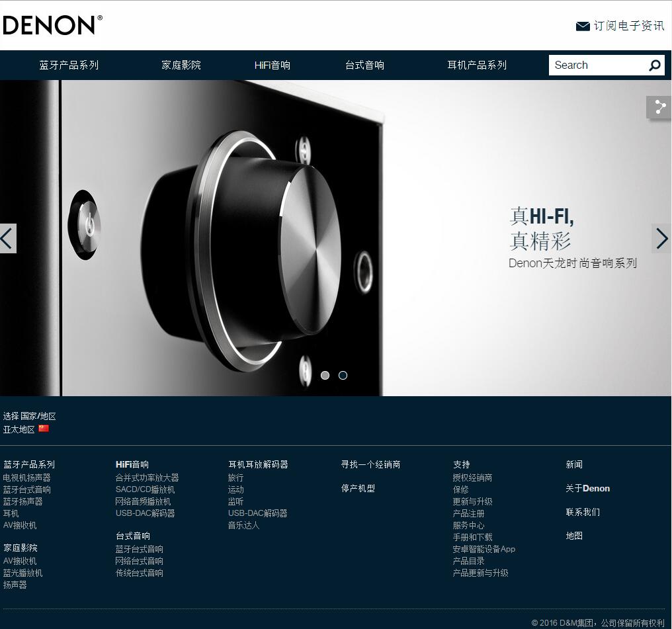This screenshot has width=672, height=629.
Task: Open HiFi音响 menu item
Action: click(272, 65)
